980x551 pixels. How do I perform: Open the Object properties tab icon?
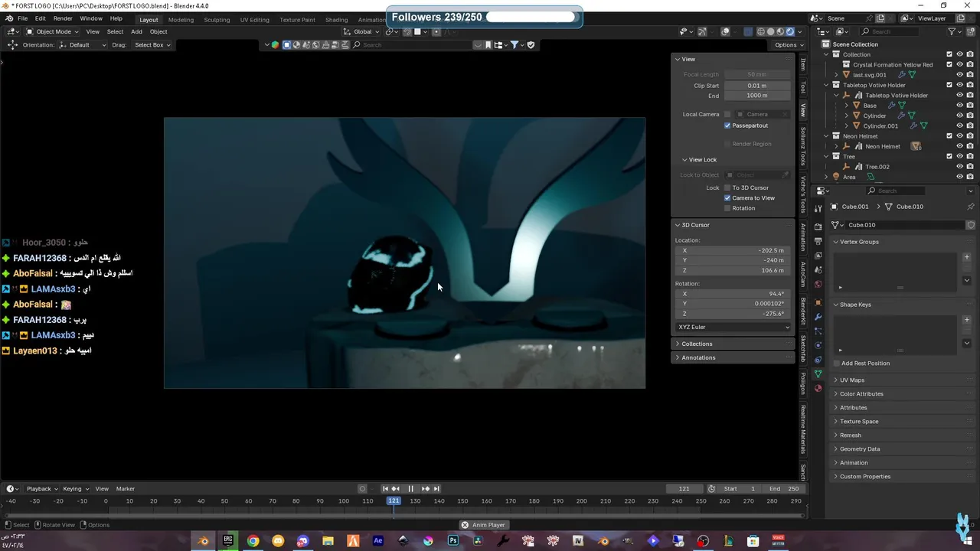coord(818,302)
